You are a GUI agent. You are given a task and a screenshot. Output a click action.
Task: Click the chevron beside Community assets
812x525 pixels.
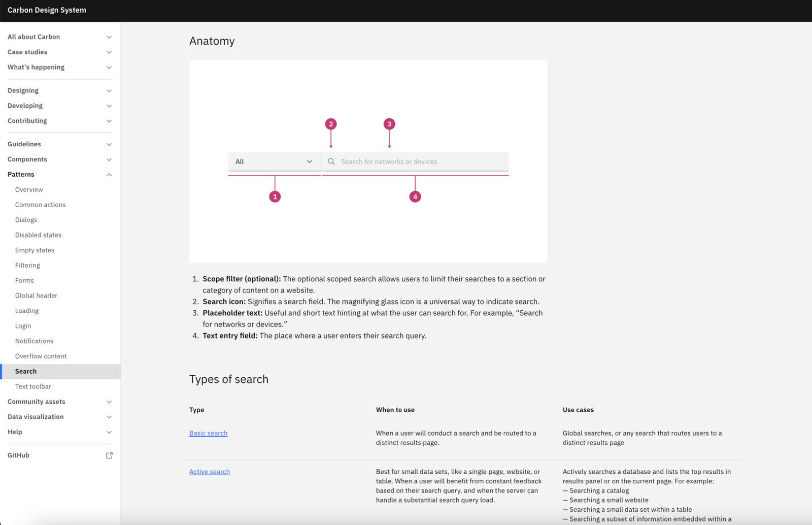coord(109,402)
